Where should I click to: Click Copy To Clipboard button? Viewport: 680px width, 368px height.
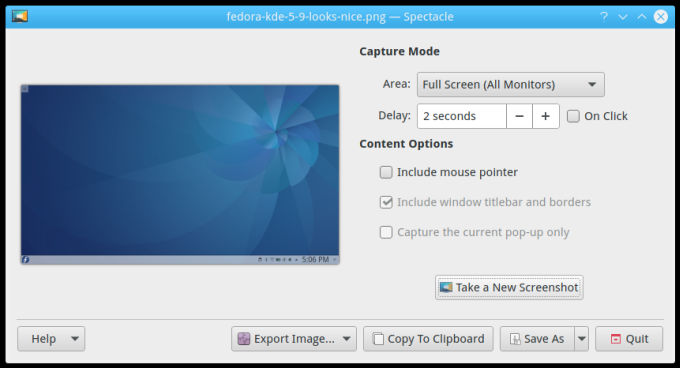[x=428, y=339]
